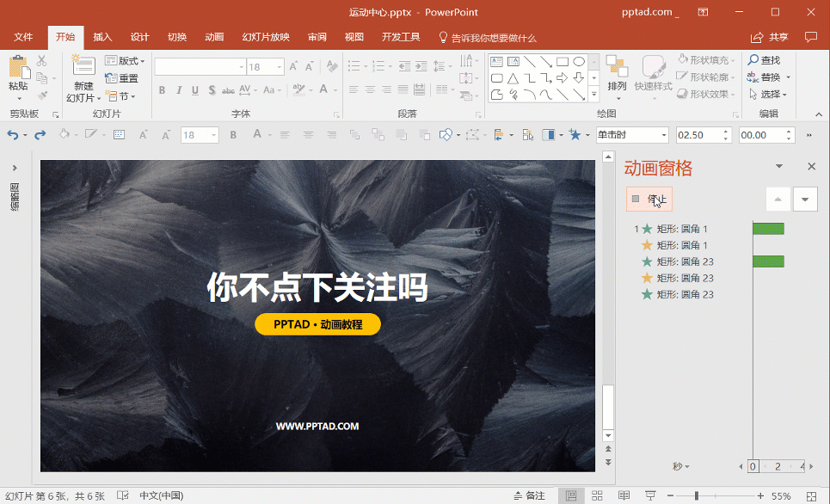Toggle Underline formatting in ribbon
Screen dimensions: 830x504
click(195, 90)
